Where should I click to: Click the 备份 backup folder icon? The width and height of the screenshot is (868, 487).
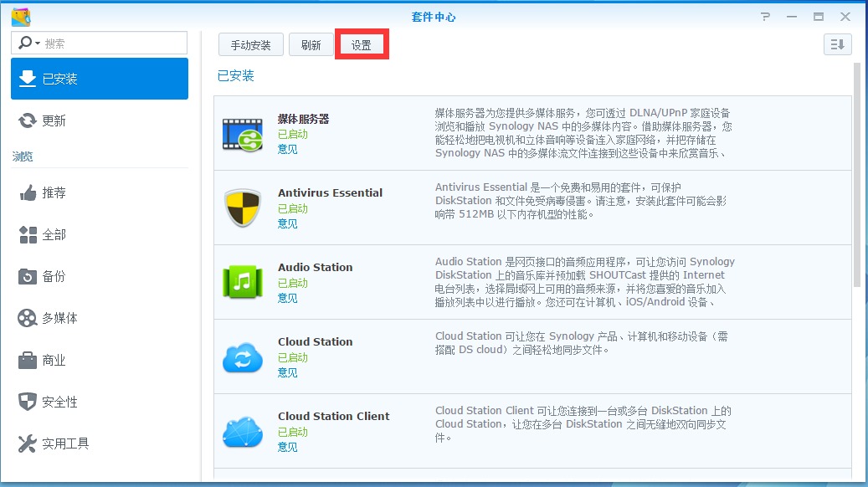click(27, 276)
